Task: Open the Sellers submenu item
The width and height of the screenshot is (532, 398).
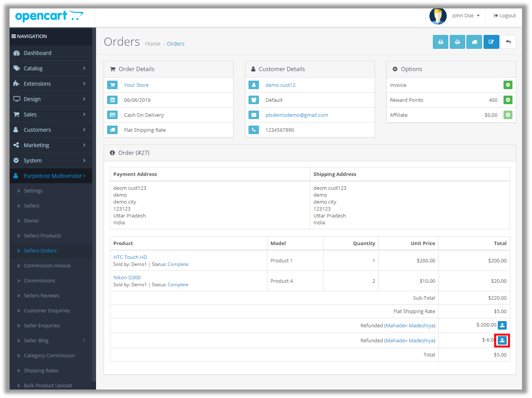Action: (51, 206)
